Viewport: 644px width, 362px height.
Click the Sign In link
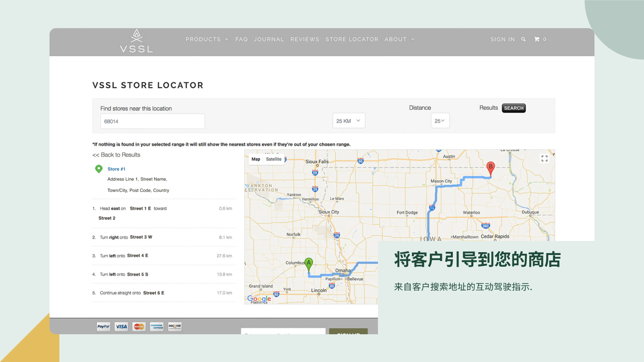pyautogui.click(x=502, y=39)
